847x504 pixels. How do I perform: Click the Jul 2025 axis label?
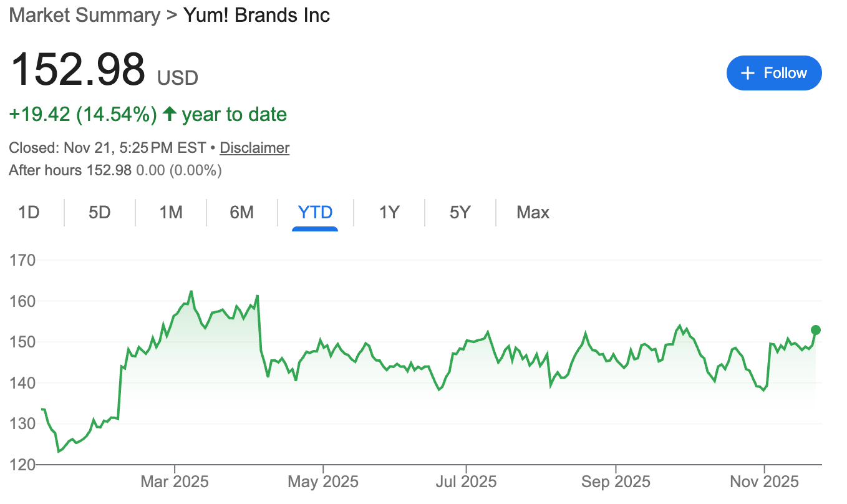[466, 482]
